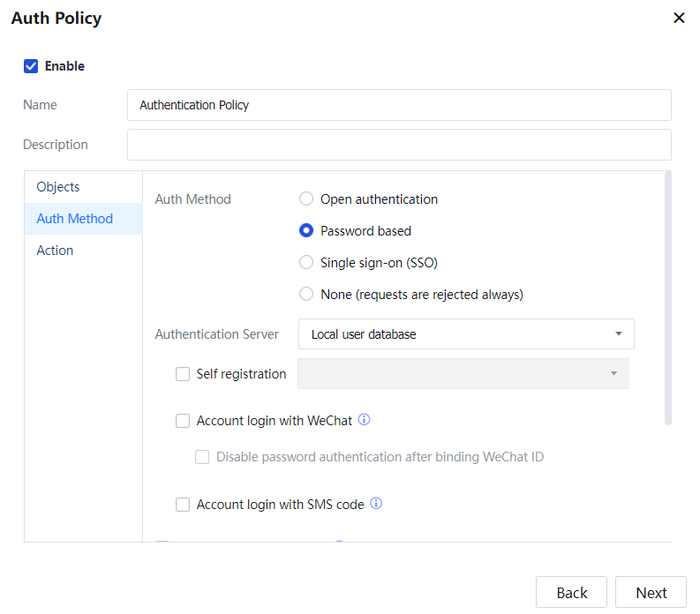Viewport: 700px width, 614px height.
Task: Choose Single sign-on (SSO) method
Action: (306, 263)
